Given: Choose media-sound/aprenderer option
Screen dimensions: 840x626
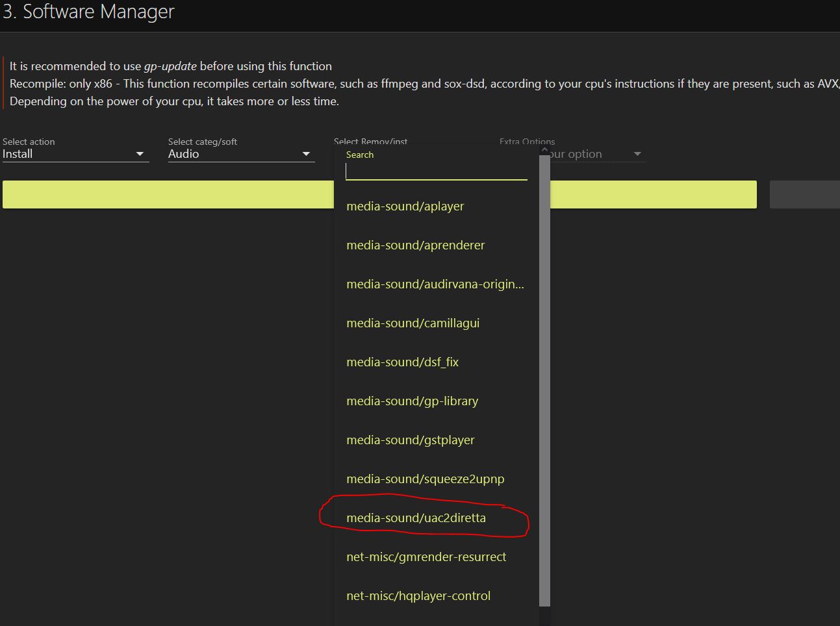Looking at the screenshot, I should point(436,245).
